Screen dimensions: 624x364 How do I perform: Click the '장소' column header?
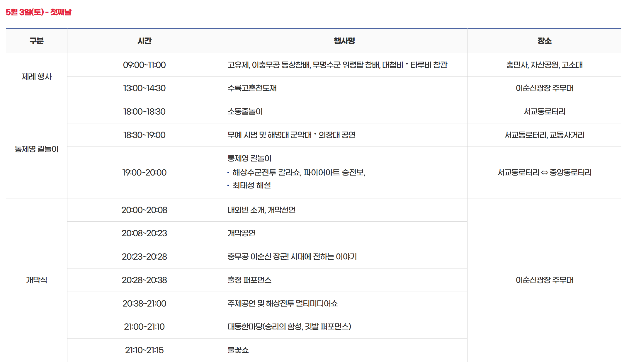tap(544, 41)
